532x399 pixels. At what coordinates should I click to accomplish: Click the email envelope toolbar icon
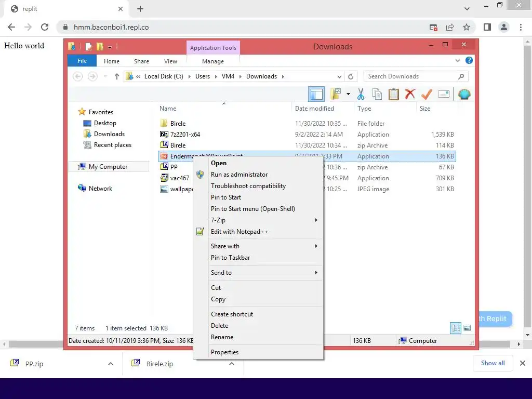(444, 94)
